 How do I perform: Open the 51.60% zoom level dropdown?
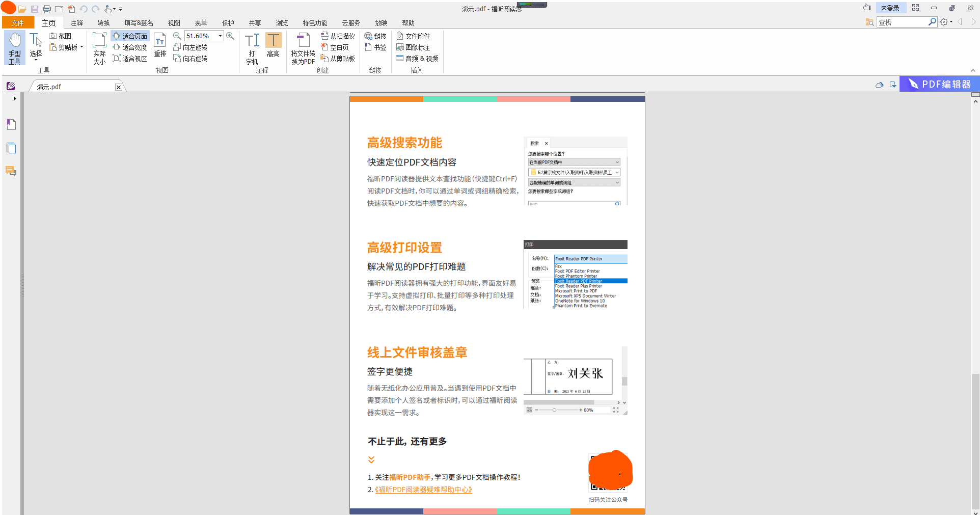tap(220, 36)
